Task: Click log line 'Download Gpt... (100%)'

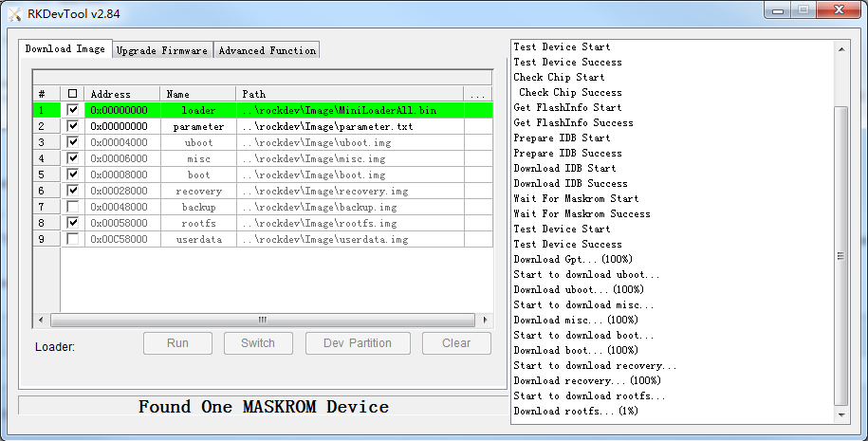Action: [x=573, y=259]
